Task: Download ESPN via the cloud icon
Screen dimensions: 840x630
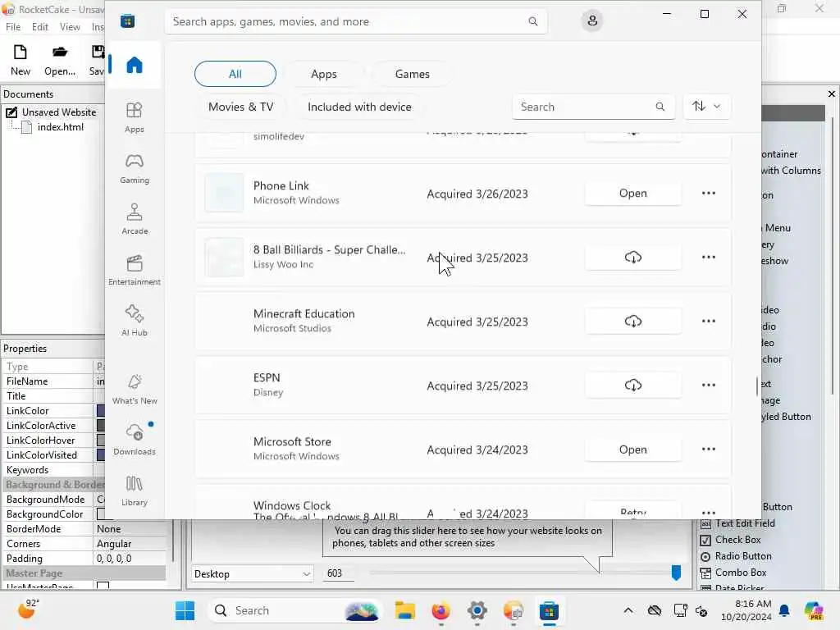Action: [x=633, y=386]
